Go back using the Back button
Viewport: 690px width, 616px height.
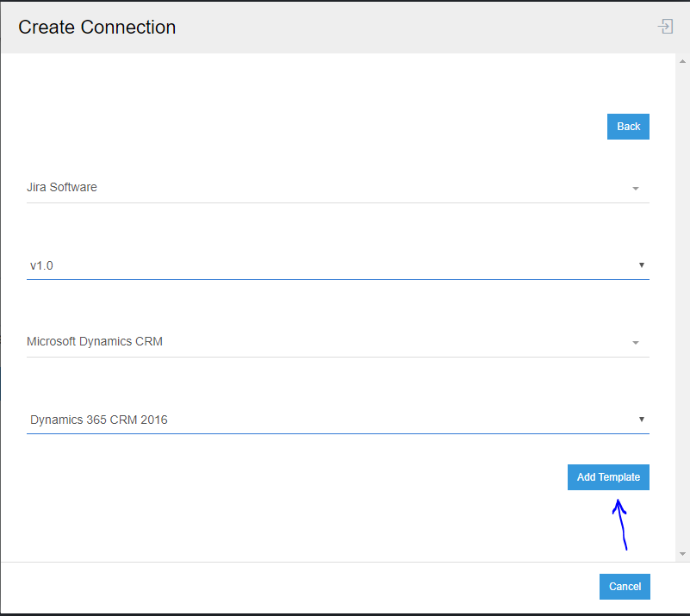point(628,127)
